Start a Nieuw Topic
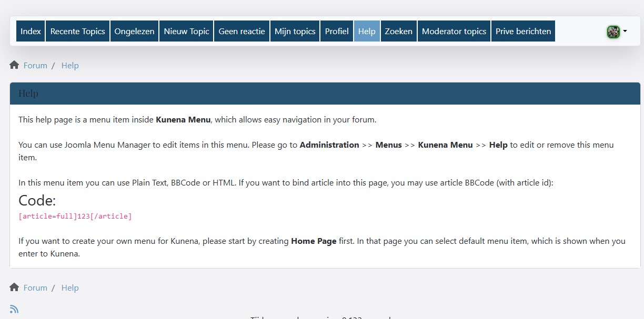Image resolution: width=644 pixels, height=319 pixels. [x=186, y=32]
